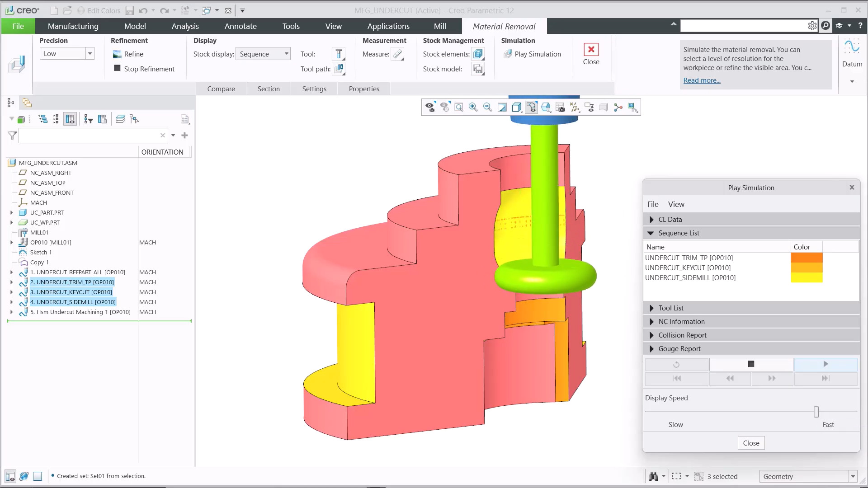868x488 pixels.
Task: Open the Manufacturing ribbon tab
Action: 73,26
